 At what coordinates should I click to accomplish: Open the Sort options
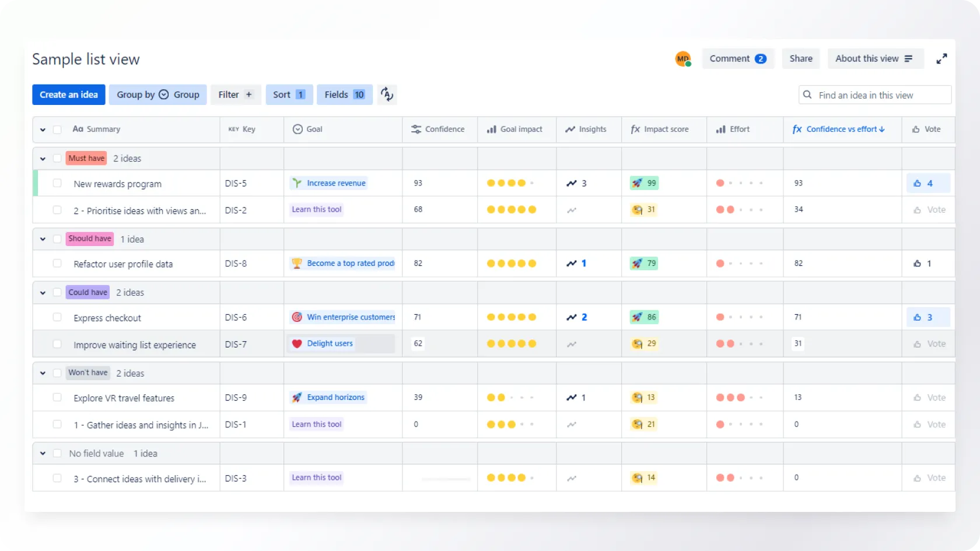point(289,94)
